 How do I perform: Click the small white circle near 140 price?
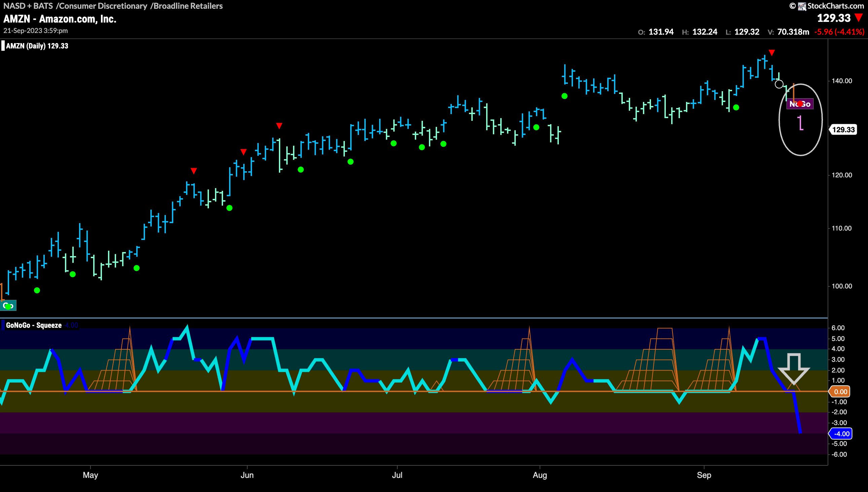click(x=779, y=84)
